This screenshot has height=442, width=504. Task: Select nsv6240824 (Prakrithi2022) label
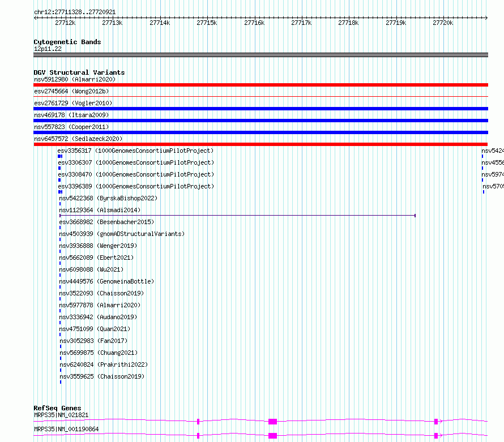click(x=104, y=364)
